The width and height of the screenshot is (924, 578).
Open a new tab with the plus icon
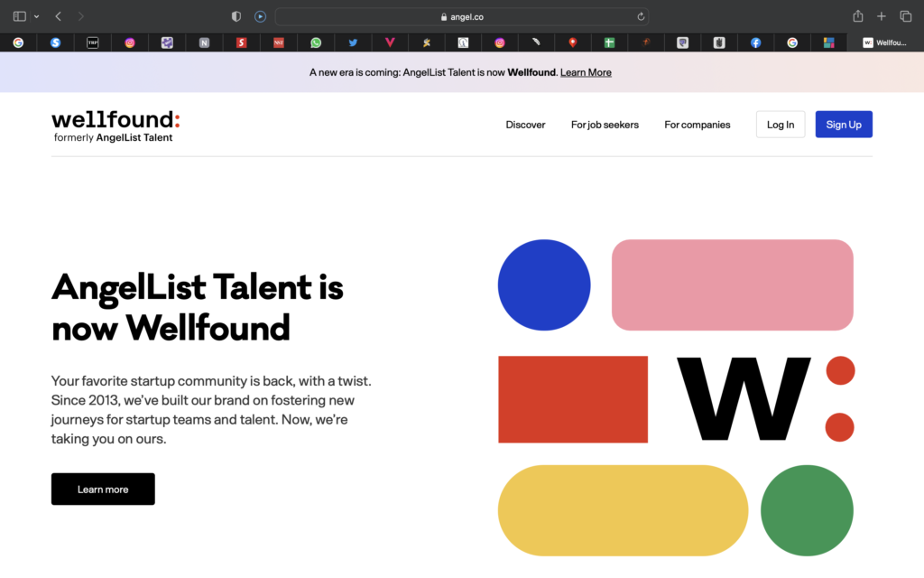[x=881, y=16]
